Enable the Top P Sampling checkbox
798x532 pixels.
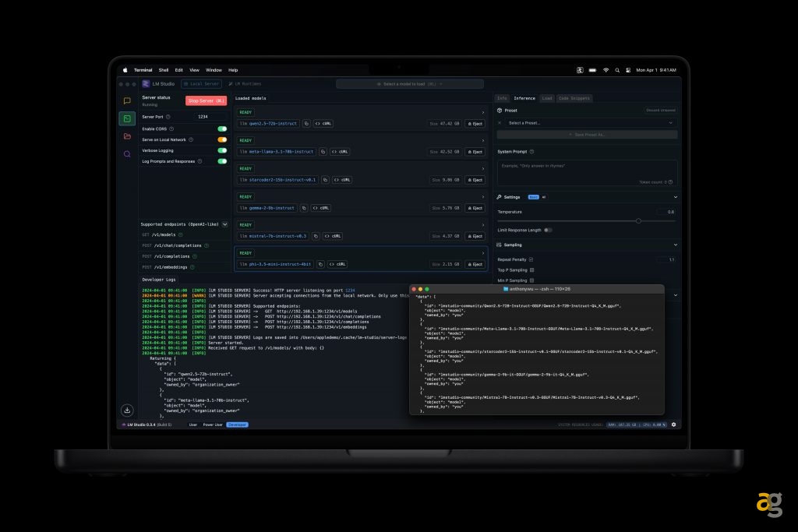(532, 270)
